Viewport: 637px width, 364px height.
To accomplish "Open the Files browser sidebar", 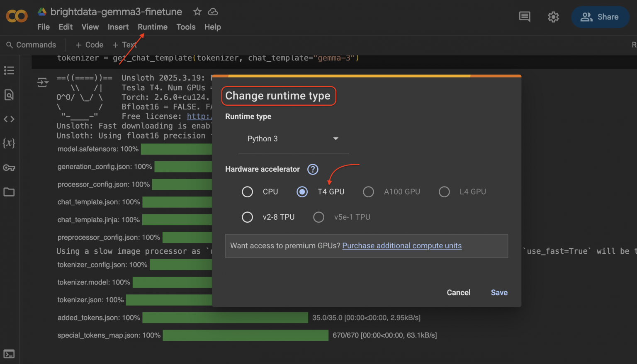I will click(9, 192).
